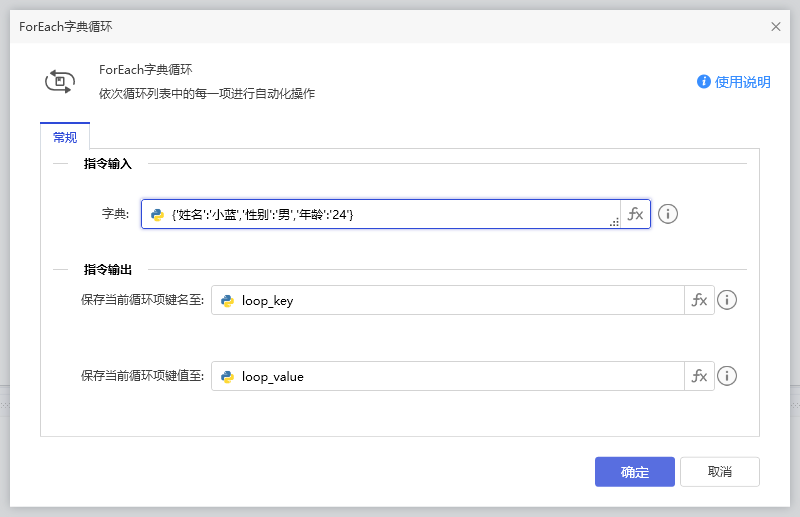Click the resize handle of the 字典 field
Image resolution: width=800 pixels, height=517 pixels.
[614, 224]
